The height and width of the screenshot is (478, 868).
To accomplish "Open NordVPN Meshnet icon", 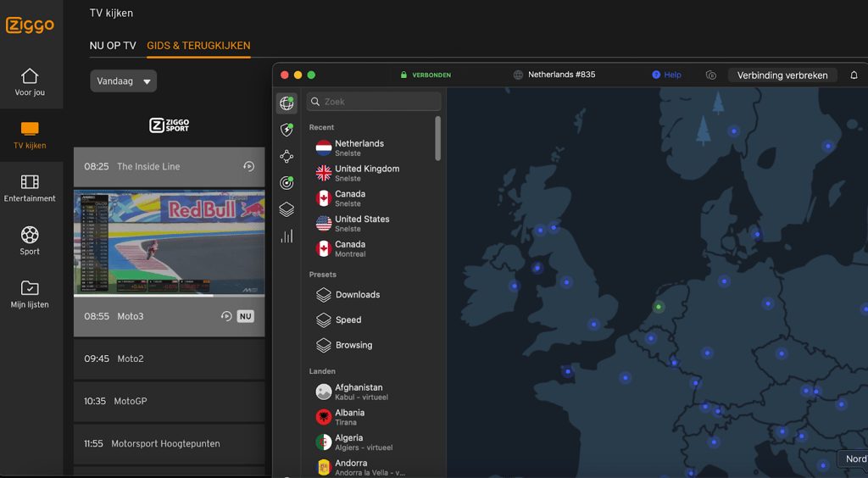I will click(287, 157).
